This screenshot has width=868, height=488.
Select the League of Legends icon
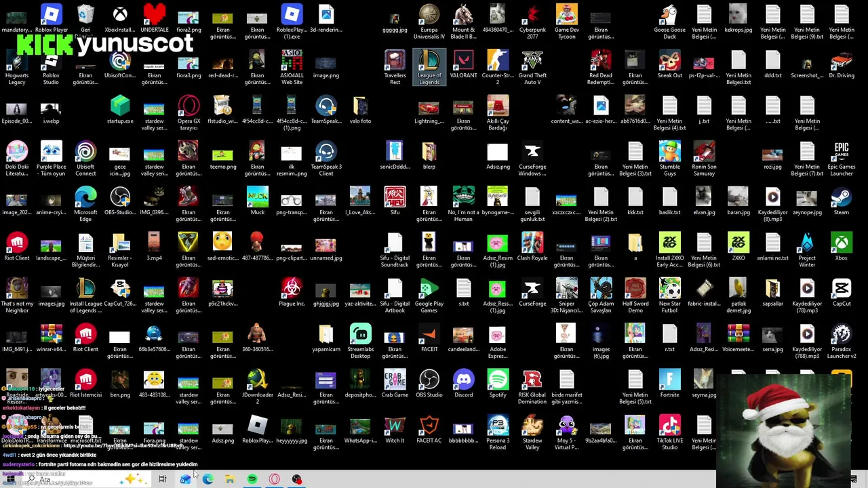(x=429, y=68)
